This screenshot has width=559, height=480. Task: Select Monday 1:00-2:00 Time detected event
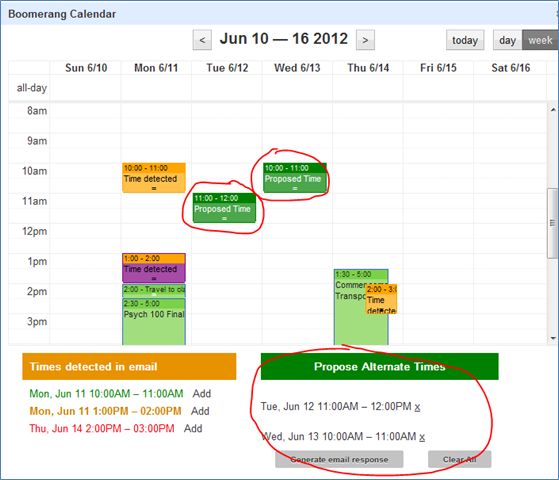point(154,268)
